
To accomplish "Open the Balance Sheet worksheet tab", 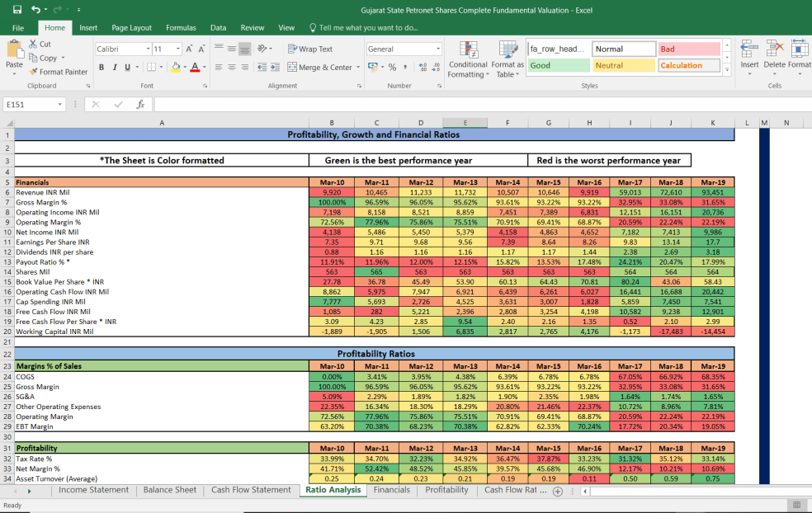I will click(169, 489).
